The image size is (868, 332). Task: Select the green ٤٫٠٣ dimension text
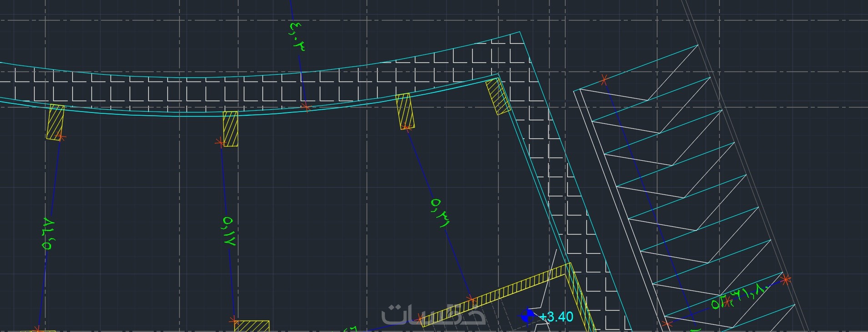[297, 36]
